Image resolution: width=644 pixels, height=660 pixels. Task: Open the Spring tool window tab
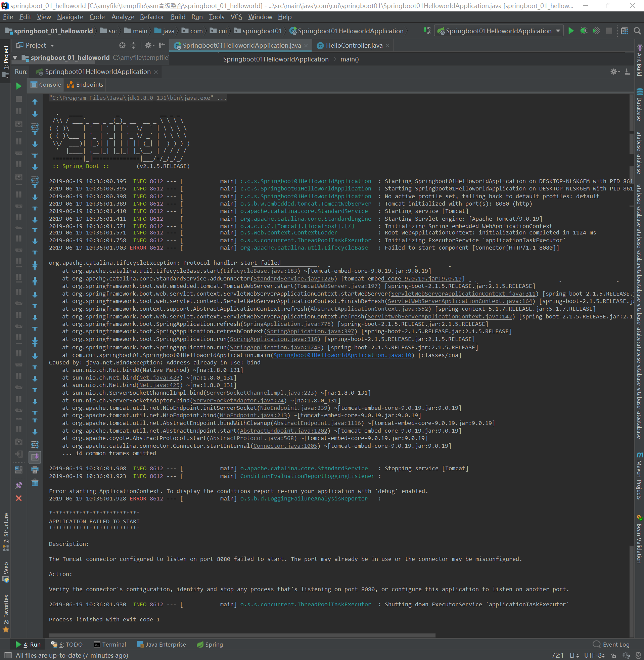[210, 645]
